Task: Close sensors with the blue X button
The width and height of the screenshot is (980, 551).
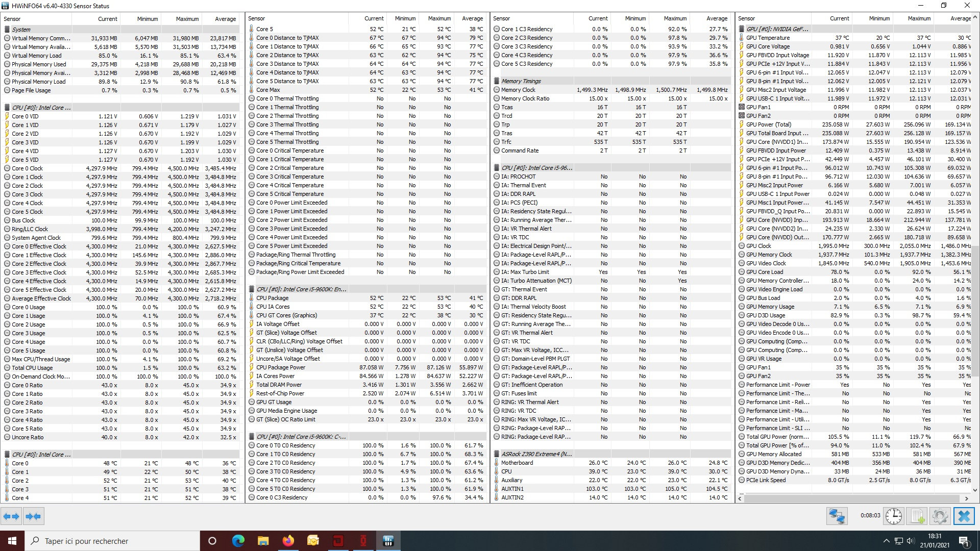Action: (x=964, y=516)
